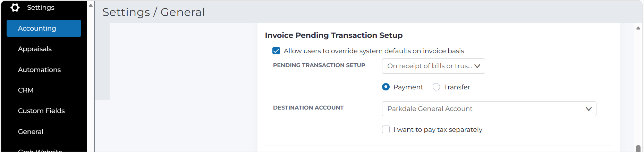Expand the Pending Transaction Setup dropdown
The image size is (644, 152).
433,66
